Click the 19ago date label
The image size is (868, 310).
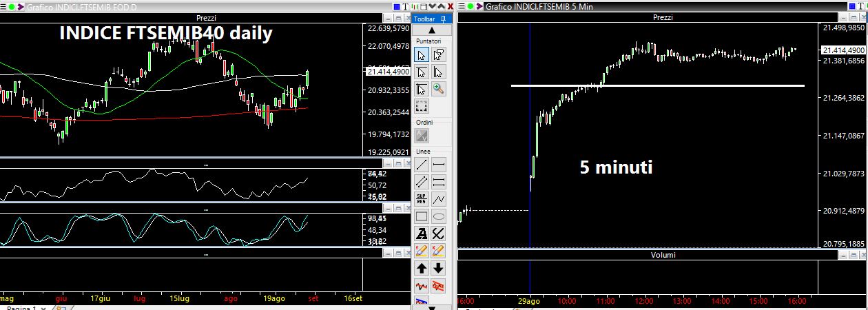click(x=274, y=300)
